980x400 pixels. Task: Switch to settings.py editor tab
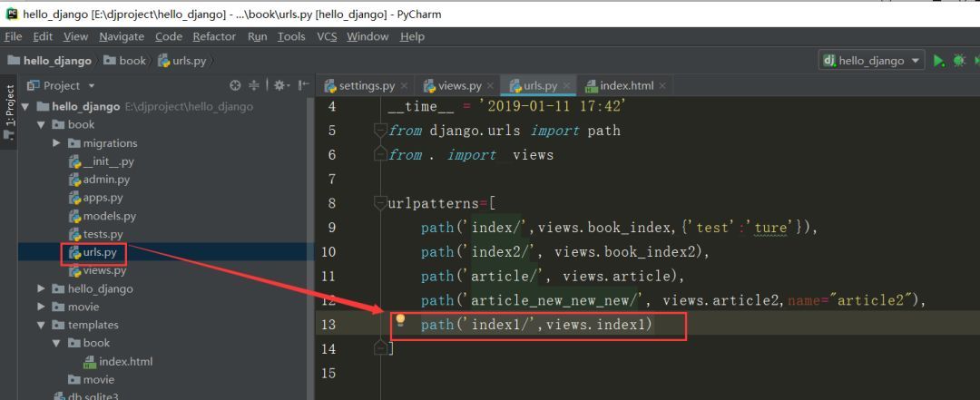tap(367, 85)
